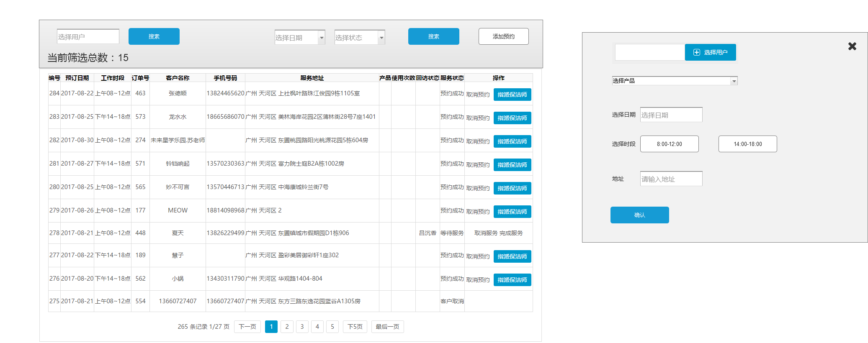Click 取消预约 for record 283
The image size is (868, 343).
pos(478,118)
